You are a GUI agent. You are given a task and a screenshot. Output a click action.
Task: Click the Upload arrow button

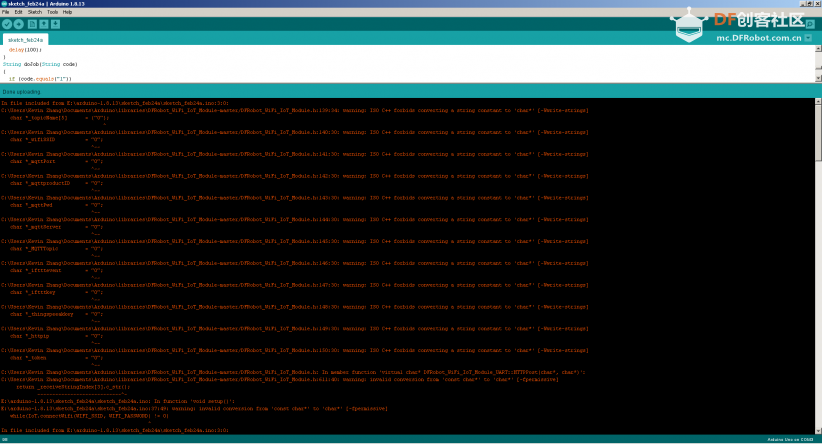[18, 24]
